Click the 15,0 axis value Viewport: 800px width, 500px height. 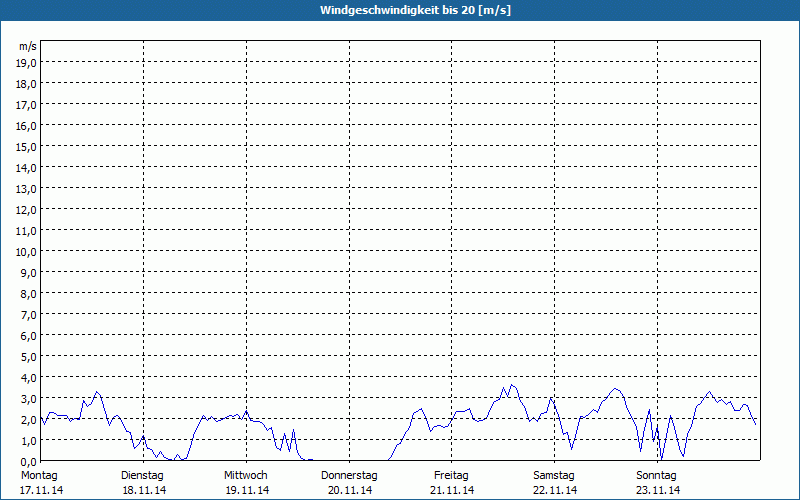pos(26,147)
